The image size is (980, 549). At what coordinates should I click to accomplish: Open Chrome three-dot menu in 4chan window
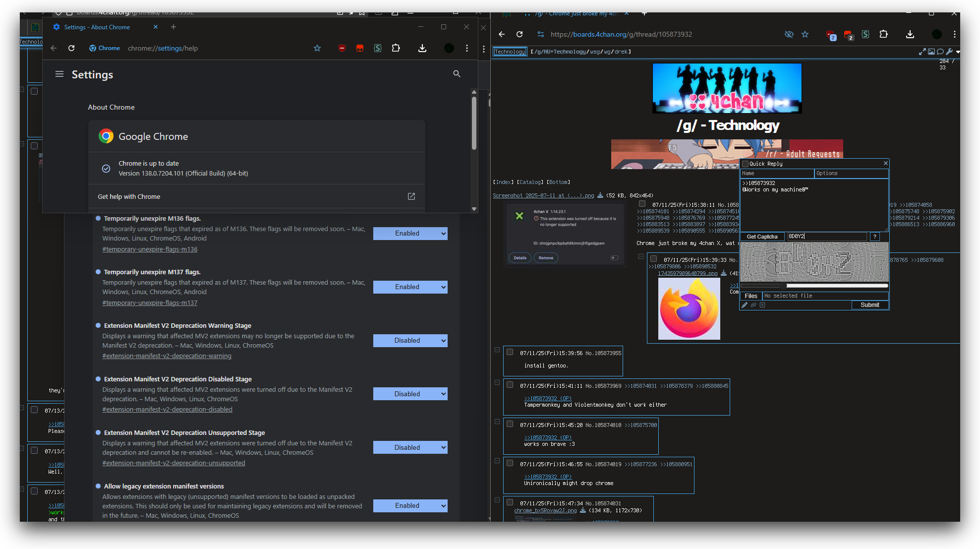(955, 34)
